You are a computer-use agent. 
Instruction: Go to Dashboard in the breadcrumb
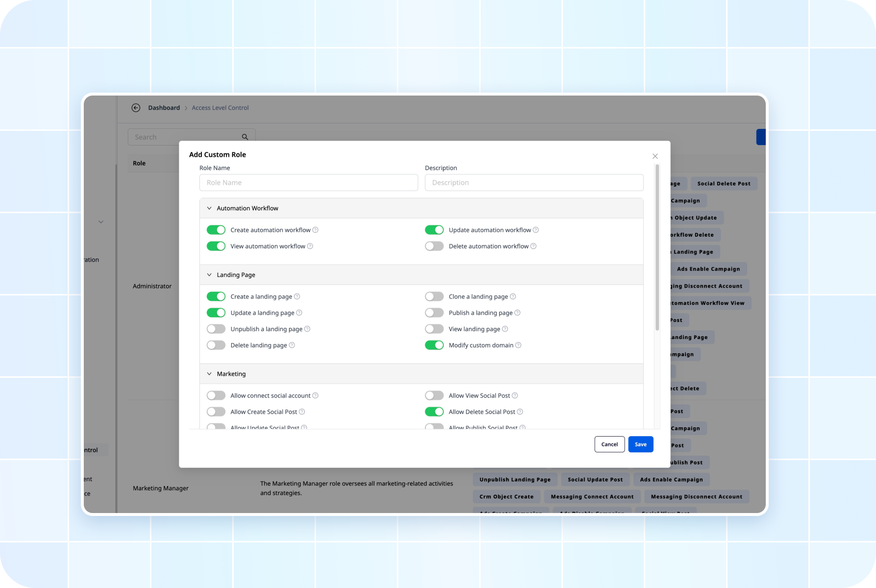[x=164, y=108]
